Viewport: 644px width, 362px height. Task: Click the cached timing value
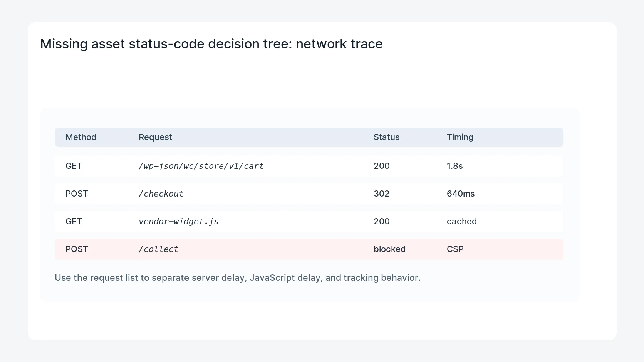462,222
